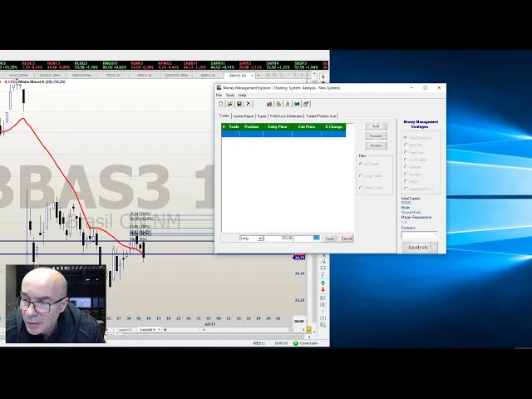Click the horizontal parallel lines drawing tool
The height and width of the screenshot is (399, 532).
click(x=323, y=268)
